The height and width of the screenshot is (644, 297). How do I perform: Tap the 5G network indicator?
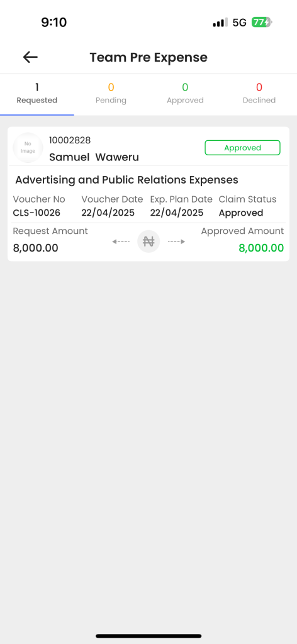click(240, 23)
